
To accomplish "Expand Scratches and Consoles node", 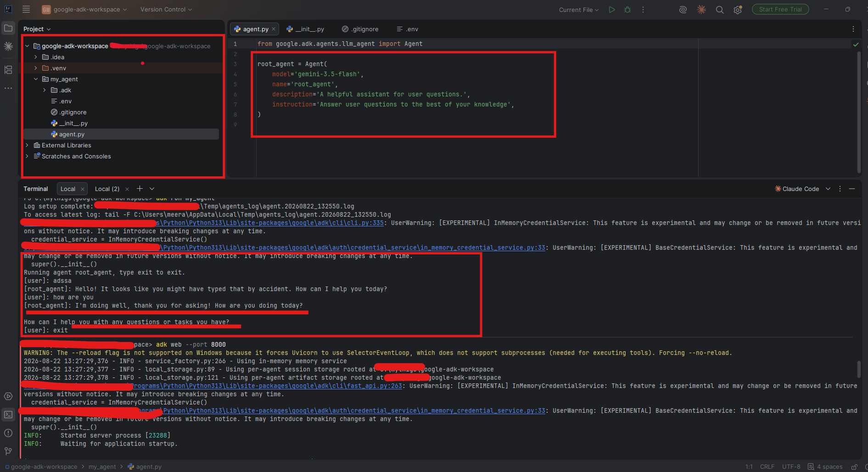I will 27,156.
